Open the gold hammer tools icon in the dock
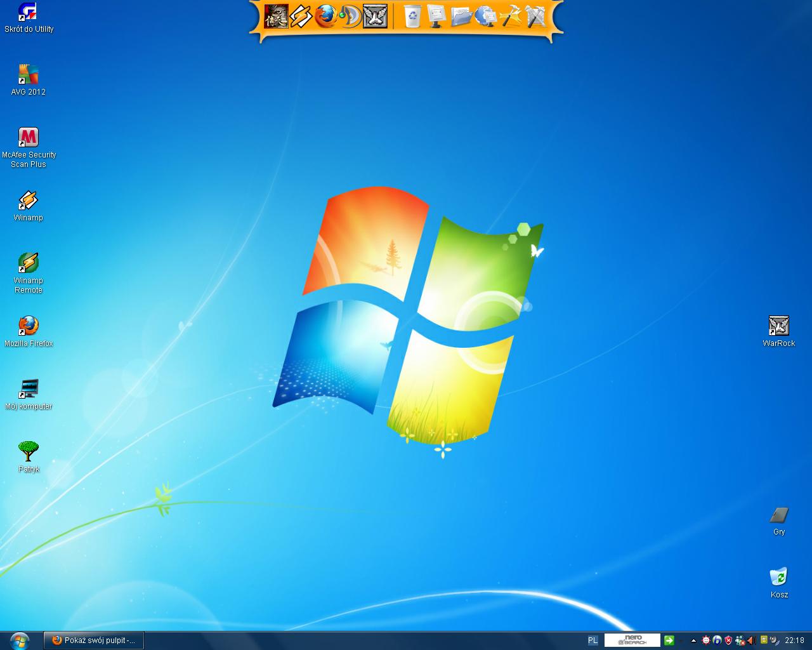The width and height of the screenshot is (812, 650). [x=511, y=16]
